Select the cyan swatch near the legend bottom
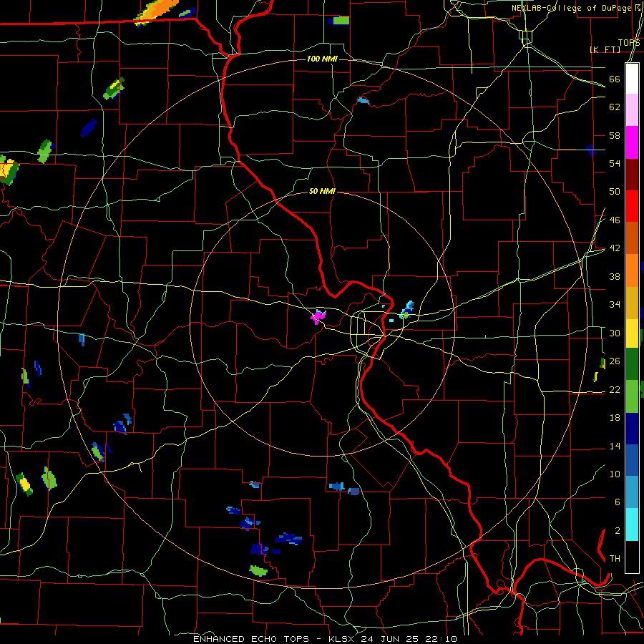 point(632,525)
